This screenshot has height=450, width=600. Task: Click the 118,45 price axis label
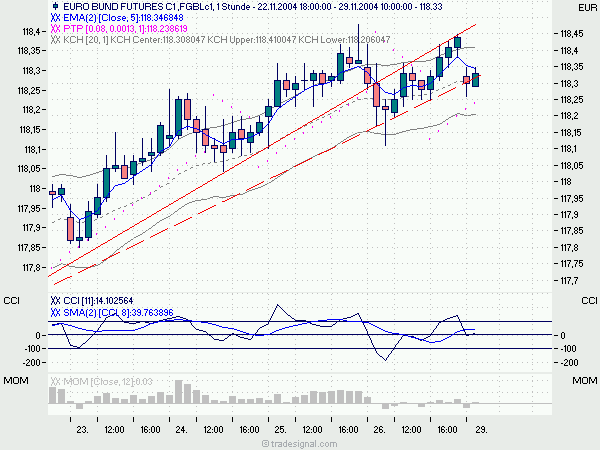pos(572,34)
